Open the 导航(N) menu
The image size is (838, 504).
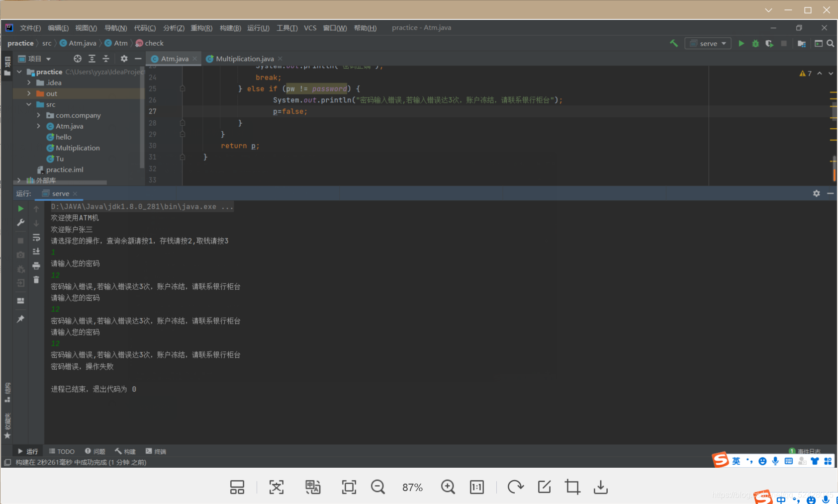pyautogui.click(x=115, y=28)
